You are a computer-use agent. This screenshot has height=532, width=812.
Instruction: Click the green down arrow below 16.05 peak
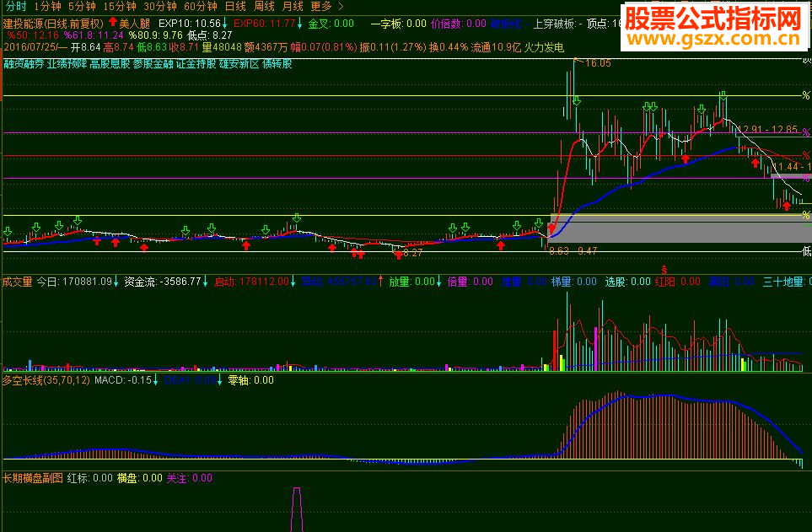[x=577, y=101]
